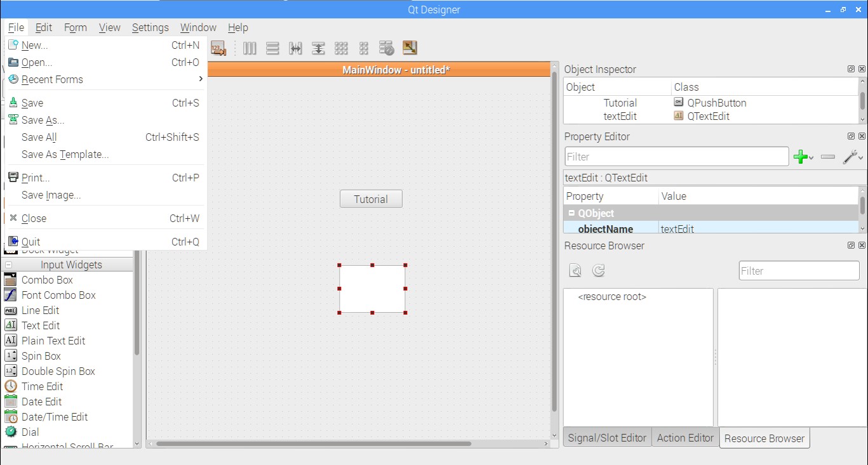This screenshot has width=868, height=465.
Task: Expand the Recent Forms submenu
Action: pyautogui.click(x=105, y=79)
